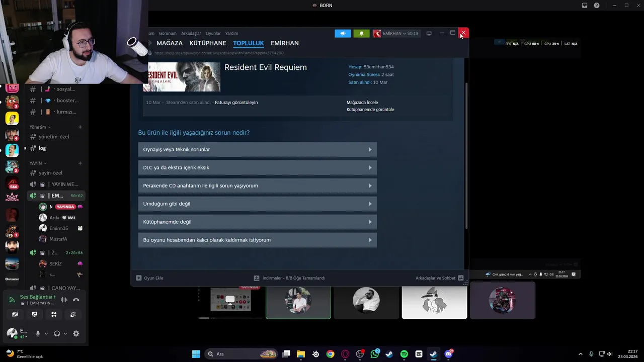The image size is (644, 362).
Task: Open File Explorer from taskbar
Action: tap(301, 354)
